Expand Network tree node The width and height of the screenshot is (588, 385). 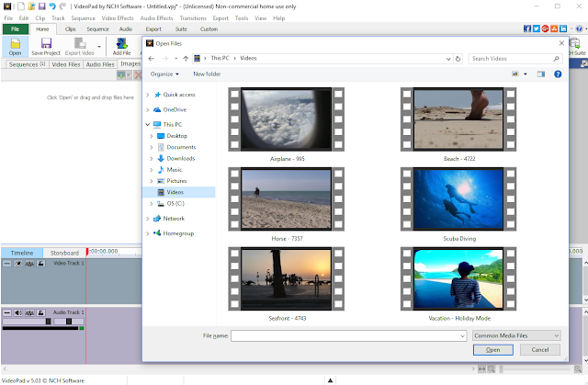(x=148, y=219)
